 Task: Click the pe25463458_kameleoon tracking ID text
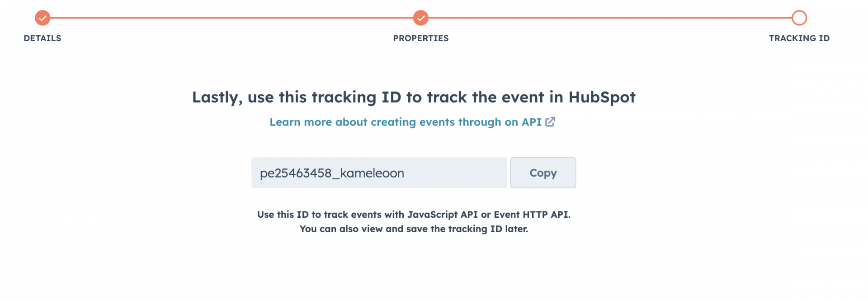click(332, 173)
